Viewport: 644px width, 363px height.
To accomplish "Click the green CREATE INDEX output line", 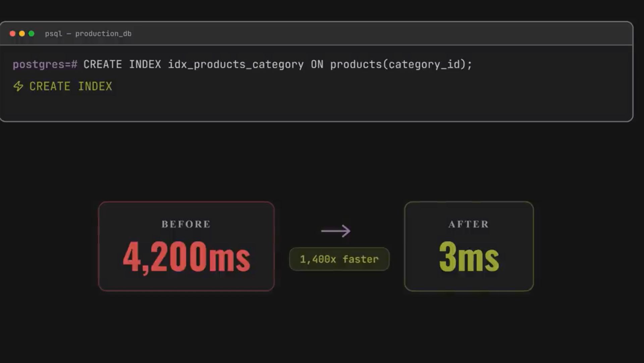I will click(x=71, y=86).
